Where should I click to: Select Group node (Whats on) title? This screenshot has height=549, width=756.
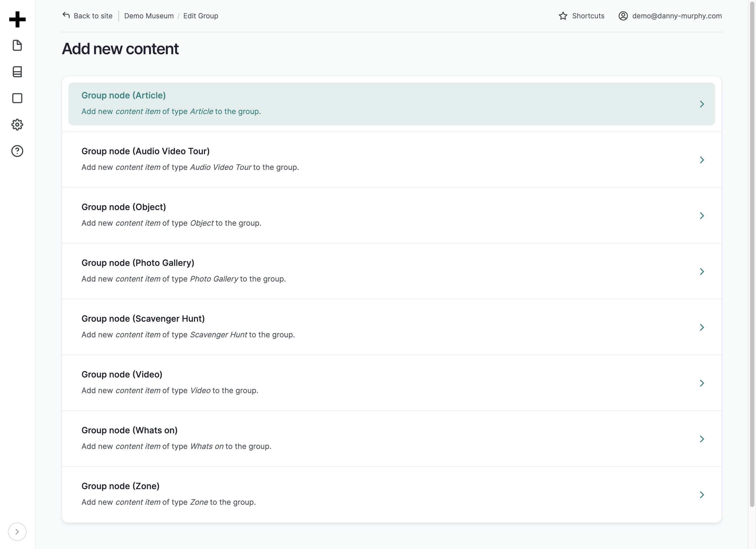pos(130,430)
